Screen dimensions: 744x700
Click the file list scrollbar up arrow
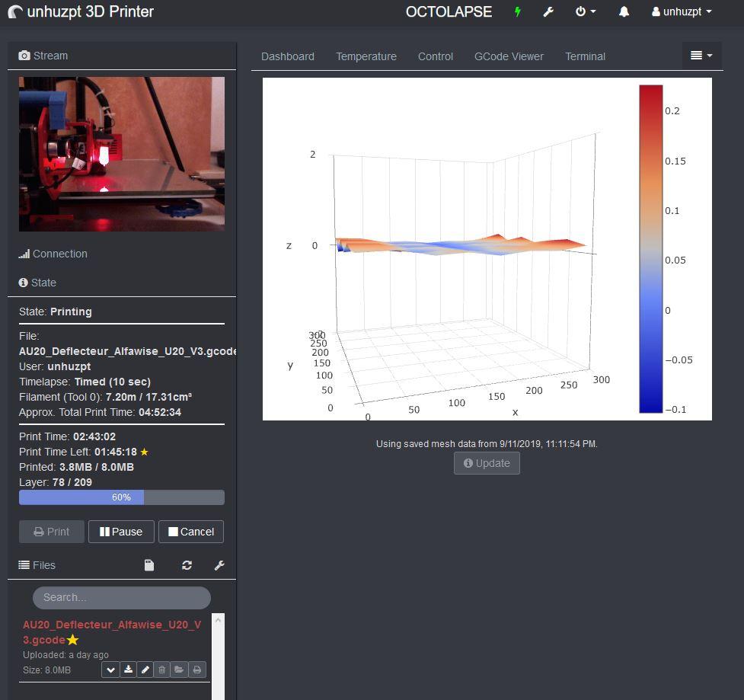pyautogui.click(x=219, y=620)
